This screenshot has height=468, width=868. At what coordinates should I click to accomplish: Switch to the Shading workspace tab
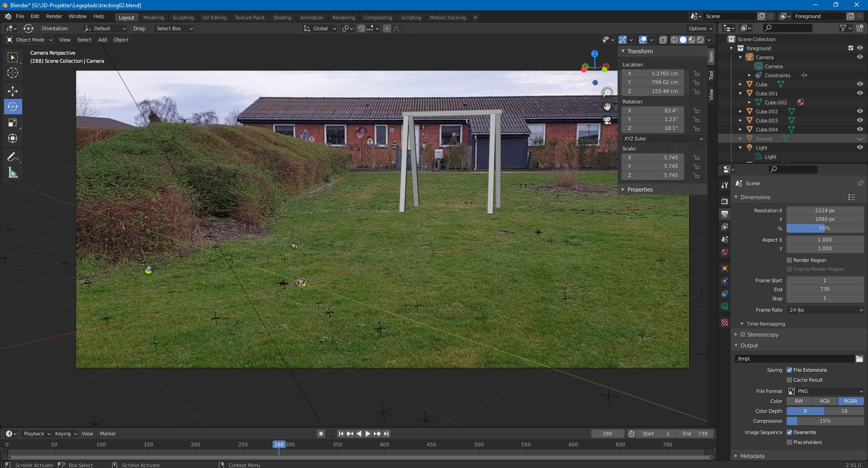point(282,18)
